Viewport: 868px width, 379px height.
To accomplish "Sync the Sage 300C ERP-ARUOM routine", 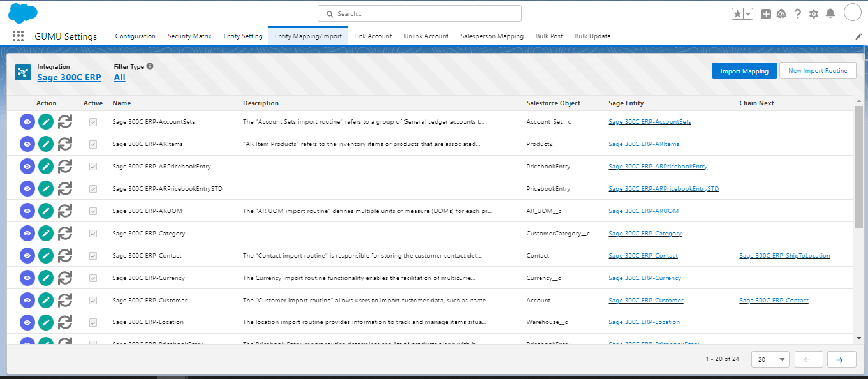I will point(64,211).
